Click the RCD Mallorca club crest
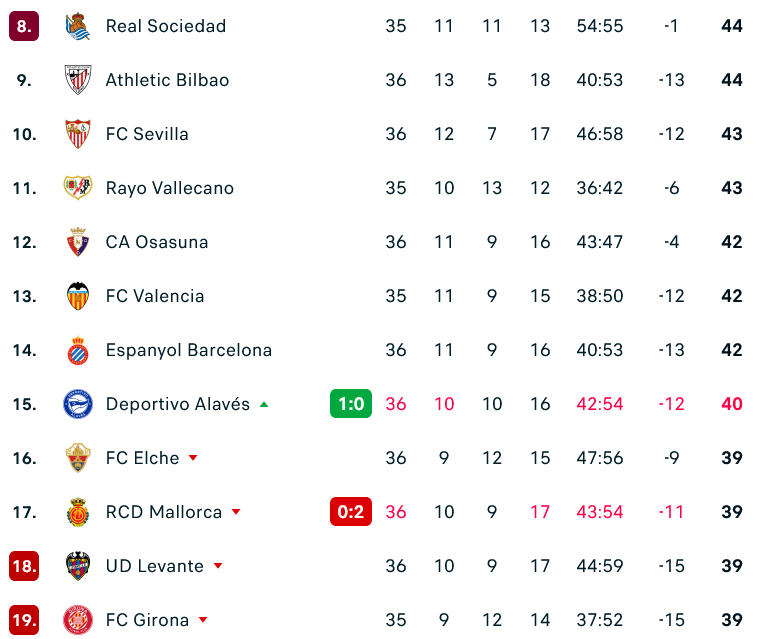The width and height of the screenshot is (769, 639). pyautogui.click(x=78, y=512)
